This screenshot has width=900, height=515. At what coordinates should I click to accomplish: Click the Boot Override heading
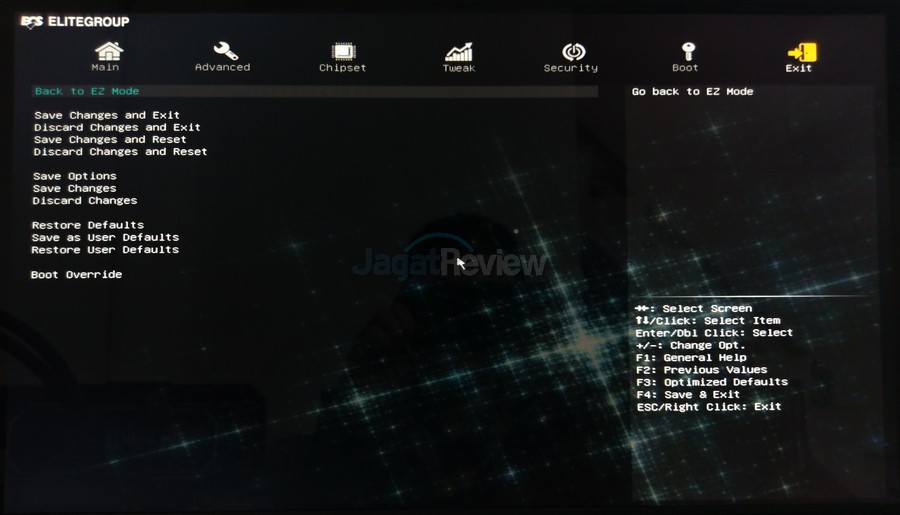(x=76, y=275)
